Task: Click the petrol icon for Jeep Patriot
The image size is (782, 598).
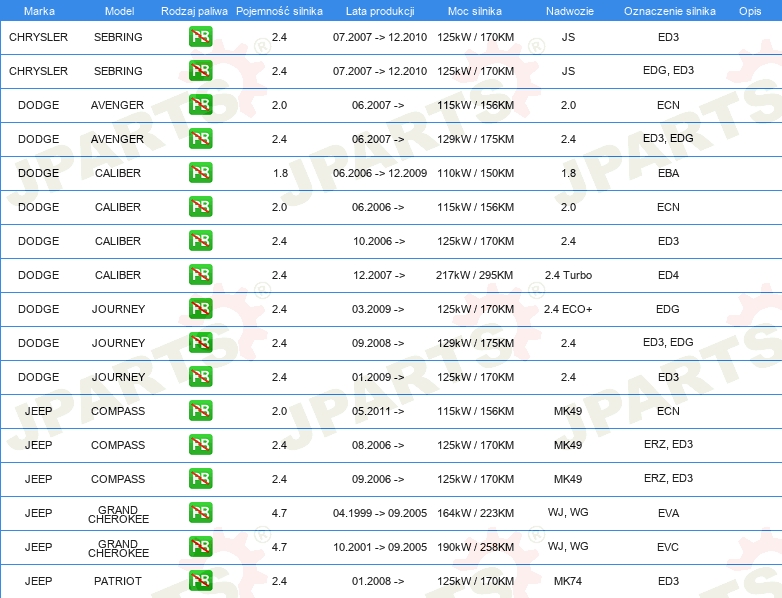Action: click(200, 581)
